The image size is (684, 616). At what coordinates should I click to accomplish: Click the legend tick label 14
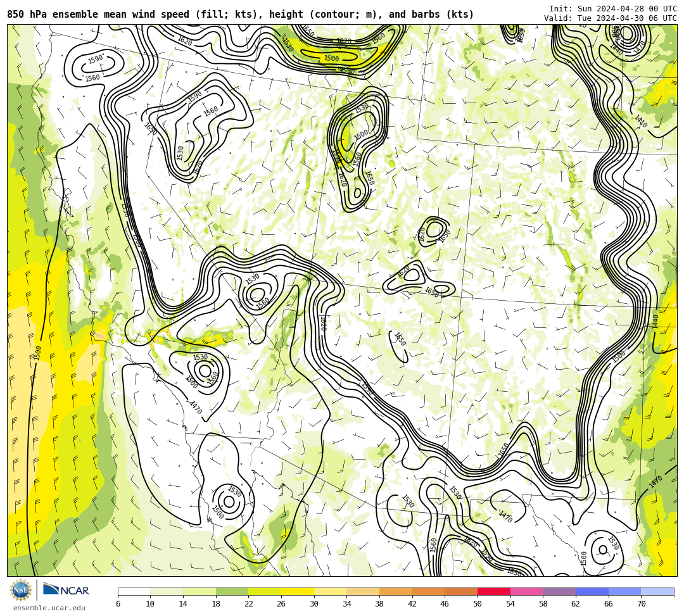(x=183, y=604)
